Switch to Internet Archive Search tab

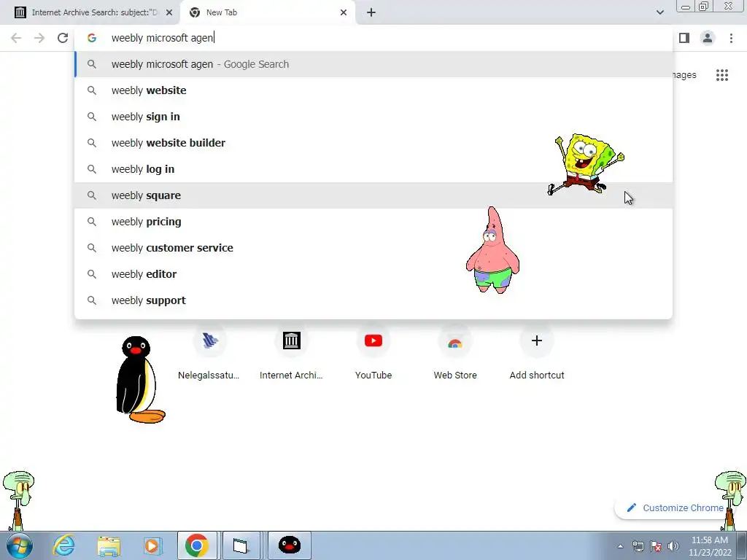90,12
